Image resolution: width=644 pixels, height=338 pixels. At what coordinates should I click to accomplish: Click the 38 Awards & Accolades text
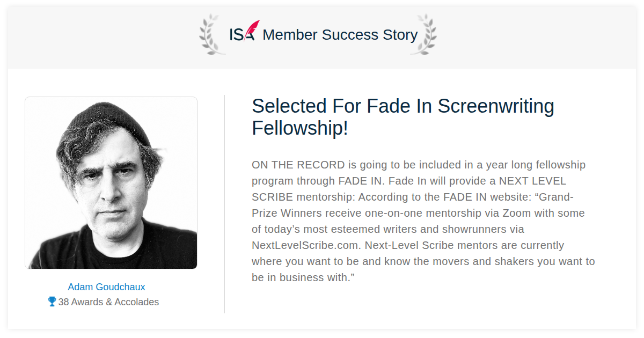coord(108,302)
